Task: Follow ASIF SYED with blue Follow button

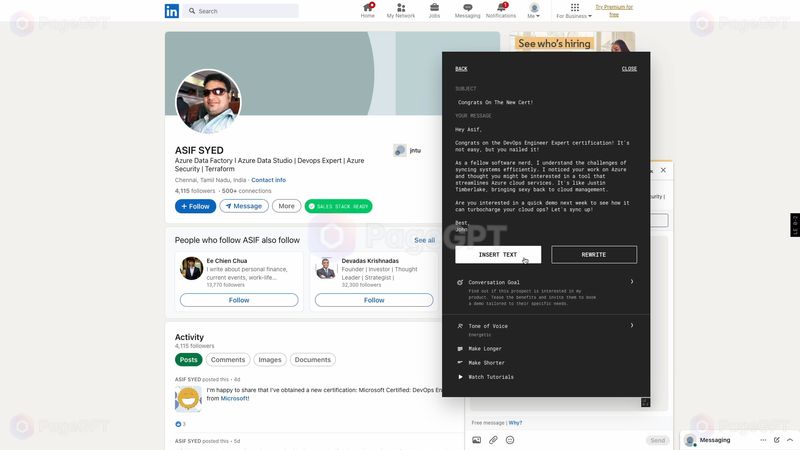Action: [195, 206]
